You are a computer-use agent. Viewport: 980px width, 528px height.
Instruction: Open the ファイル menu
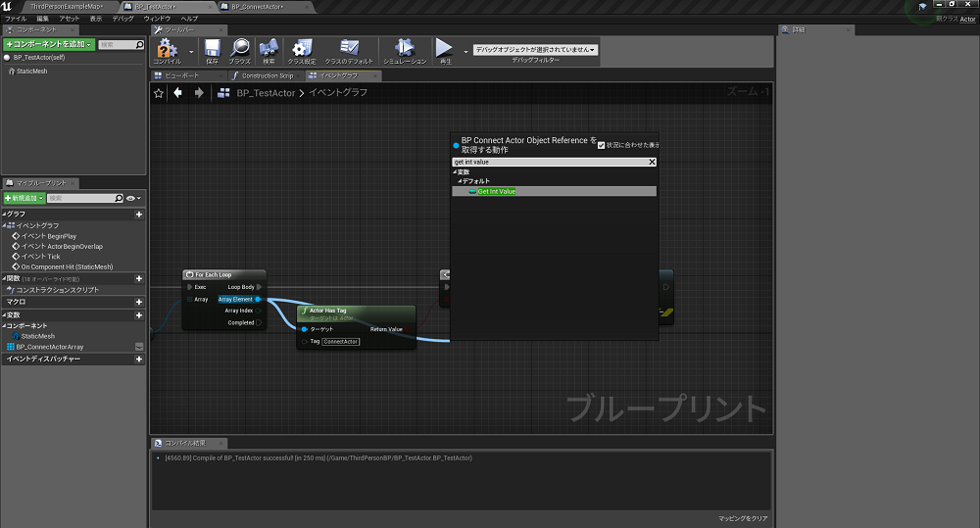(x=16, y=19)
